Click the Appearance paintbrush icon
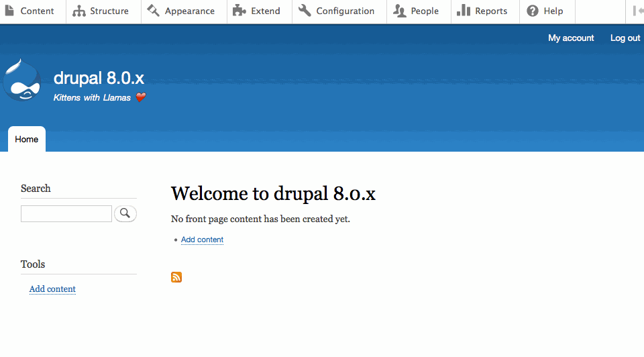 click(x=153, y=10)
